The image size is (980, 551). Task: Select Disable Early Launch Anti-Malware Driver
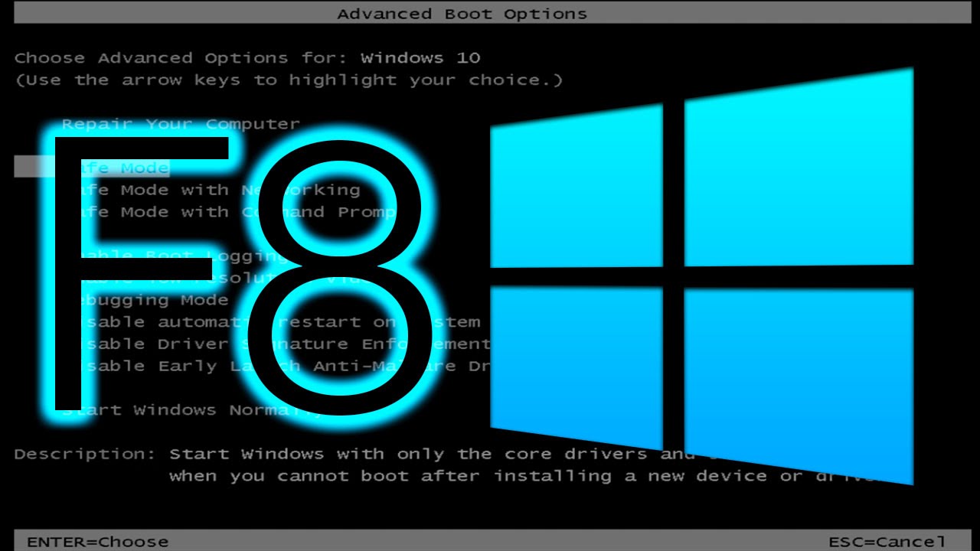tap(276, 367)
